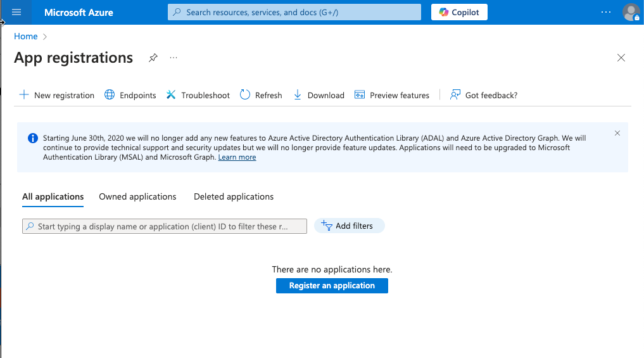The width and height of the screenshot is (644, 358).
Task: Click the breadcrumb chevron after Home
Action: point(45,37)
